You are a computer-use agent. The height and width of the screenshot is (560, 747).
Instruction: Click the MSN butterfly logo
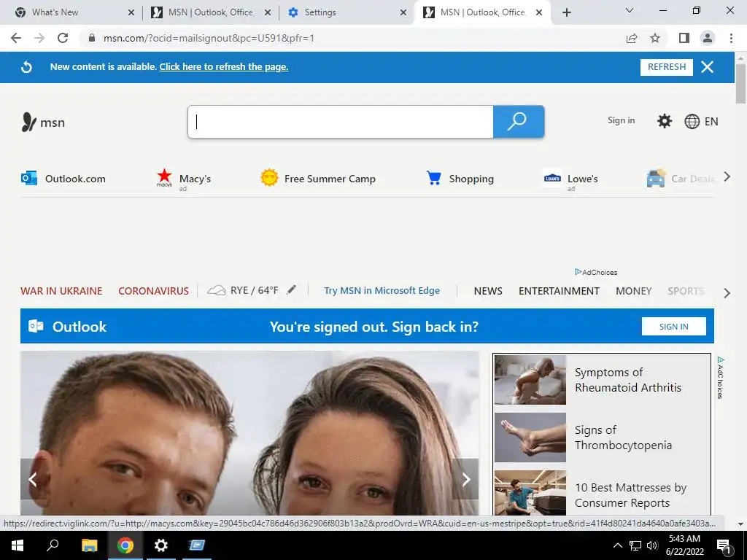coord(28,122)
